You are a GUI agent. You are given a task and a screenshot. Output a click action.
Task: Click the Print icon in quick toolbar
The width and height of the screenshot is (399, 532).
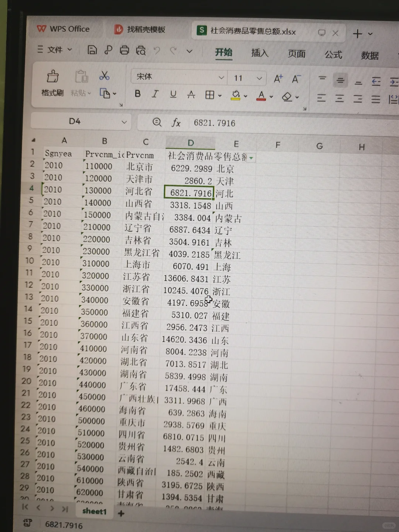pos(125,50)
